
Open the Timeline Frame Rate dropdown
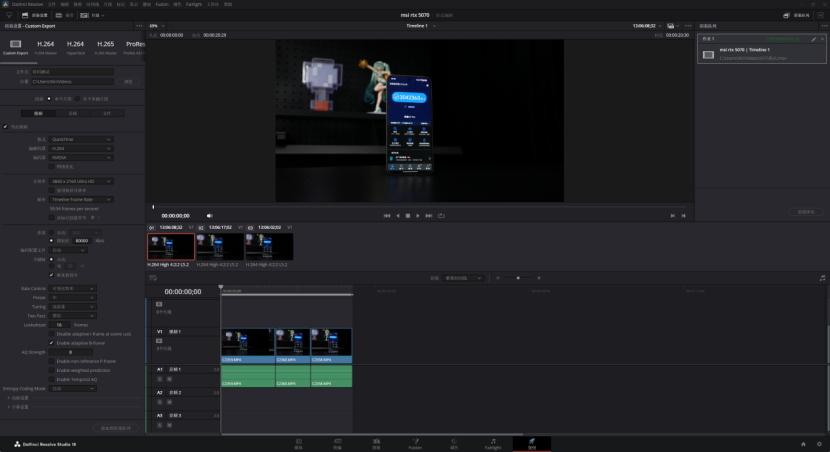(81, 199)
